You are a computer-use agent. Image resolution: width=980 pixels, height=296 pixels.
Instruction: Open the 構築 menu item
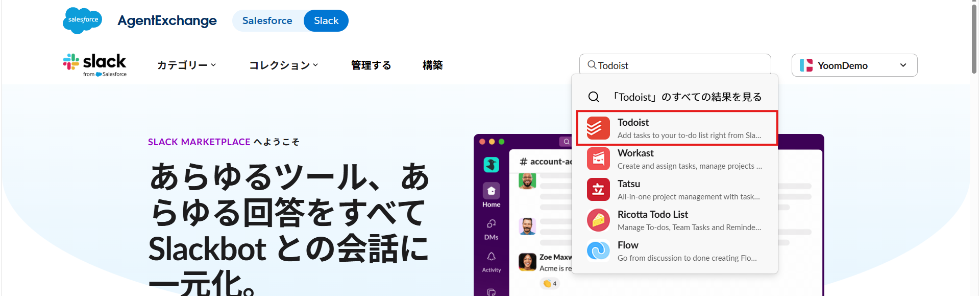(432, 65)
